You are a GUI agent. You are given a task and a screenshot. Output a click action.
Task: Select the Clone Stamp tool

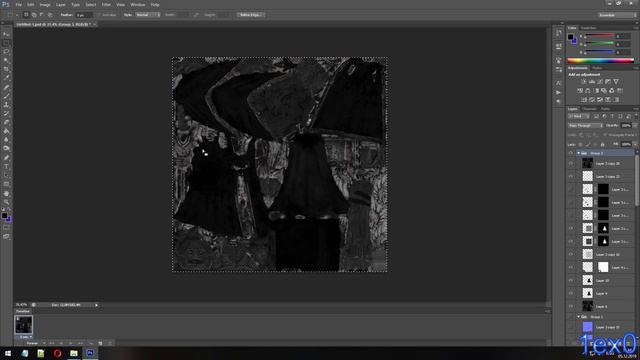pos(6,105)
